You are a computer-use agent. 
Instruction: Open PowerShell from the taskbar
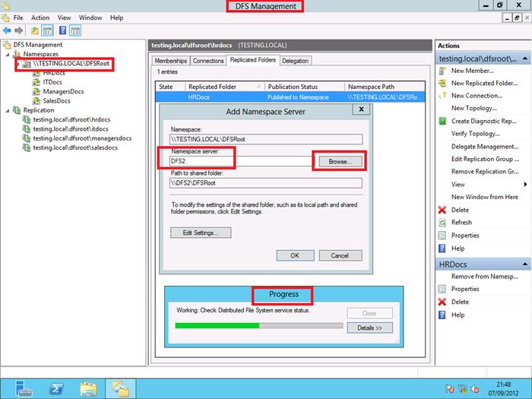pos(56,389)
